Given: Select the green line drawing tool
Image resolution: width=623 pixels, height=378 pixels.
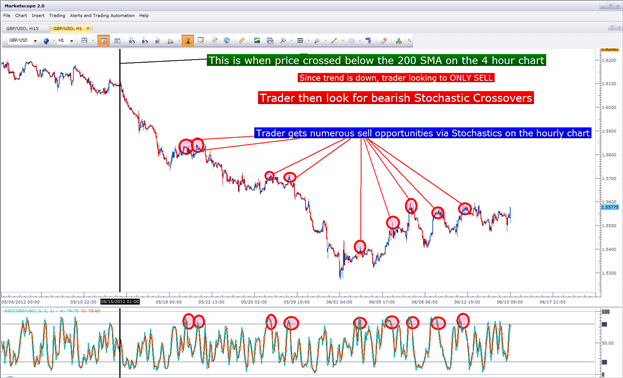Looking at the screenshot, I should (334, 41).
